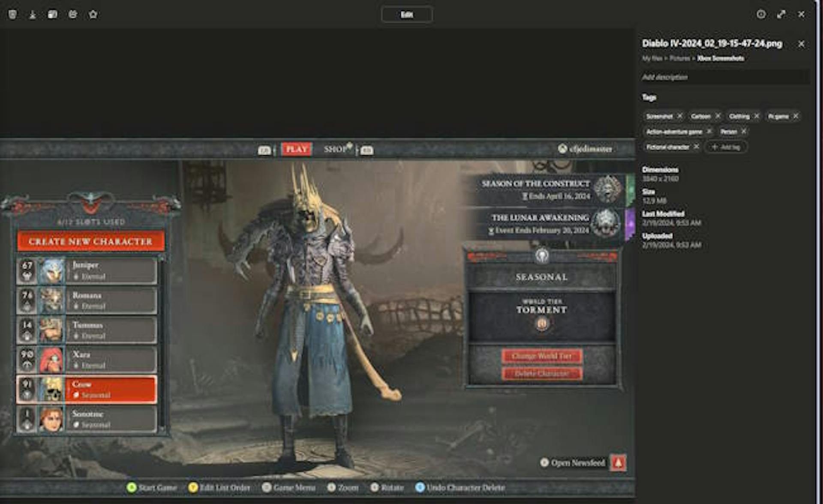Click CREATE NEW CHARACTER button

tap(90, 241)
